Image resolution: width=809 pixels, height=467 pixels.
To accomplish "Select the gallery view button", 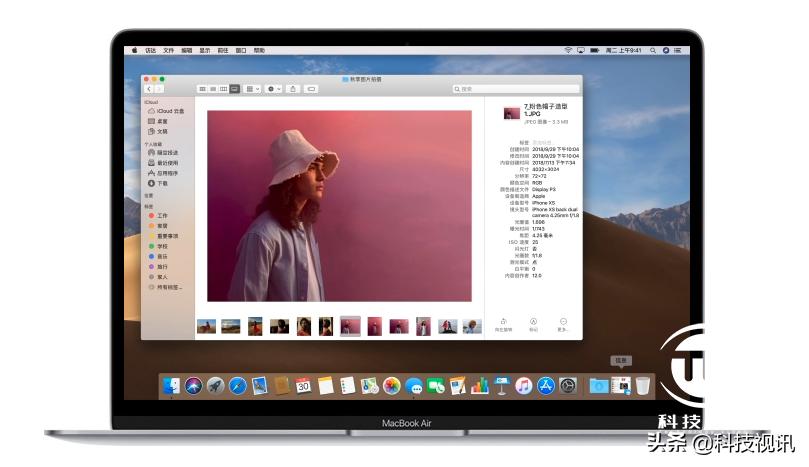I will (234, 89).
